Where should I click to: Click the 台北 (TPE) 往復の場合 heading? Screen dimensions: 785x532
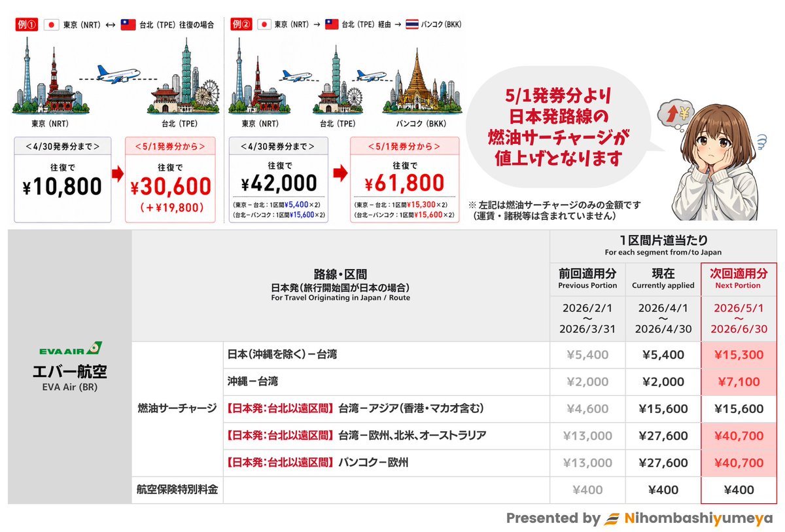pos(177,25)
